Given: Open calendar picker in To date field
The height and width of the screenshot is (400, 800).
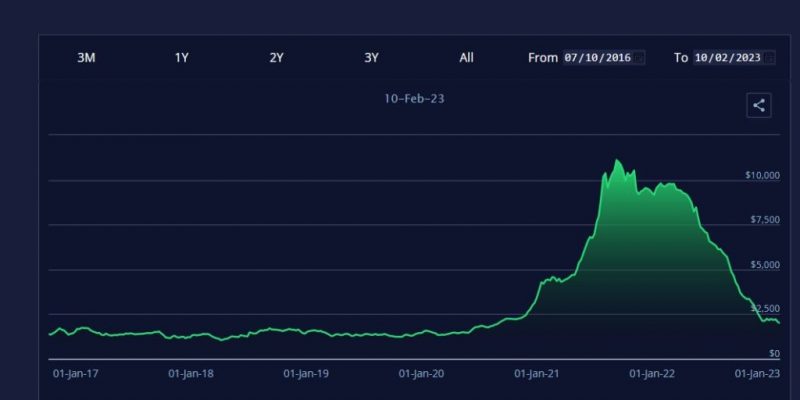Looking at the screenshot, I should click(x=770, y=58).
